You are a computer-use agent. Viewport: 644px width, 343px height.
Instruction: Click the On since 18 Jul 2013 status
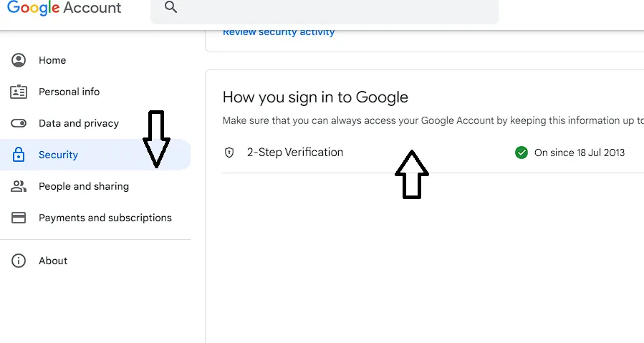pos(580,153)
